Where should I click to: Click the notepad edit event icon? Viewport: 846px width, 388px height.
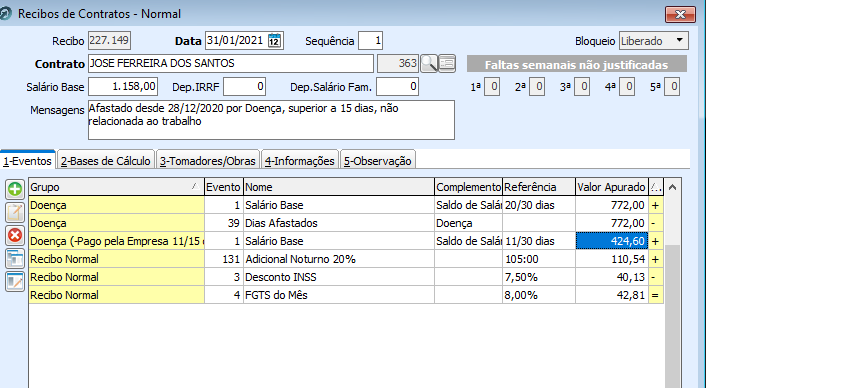click(15, 213)
